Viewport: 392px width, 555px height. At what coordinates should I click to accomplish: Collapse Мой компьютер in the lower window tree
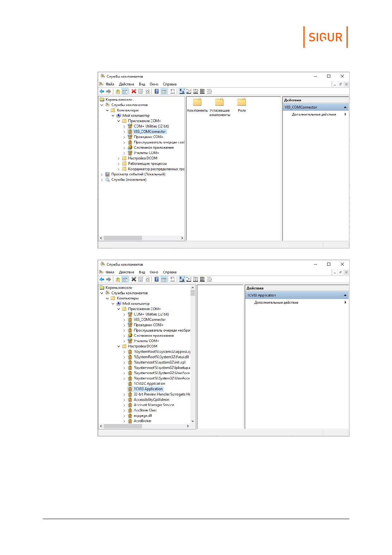113,304
